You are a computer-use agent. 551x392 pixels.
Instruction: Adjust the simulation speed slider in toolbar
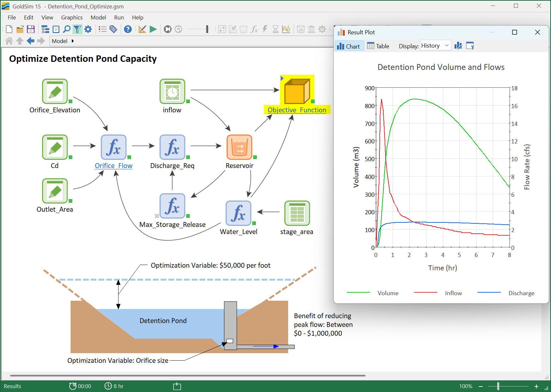tap(207, 29)
